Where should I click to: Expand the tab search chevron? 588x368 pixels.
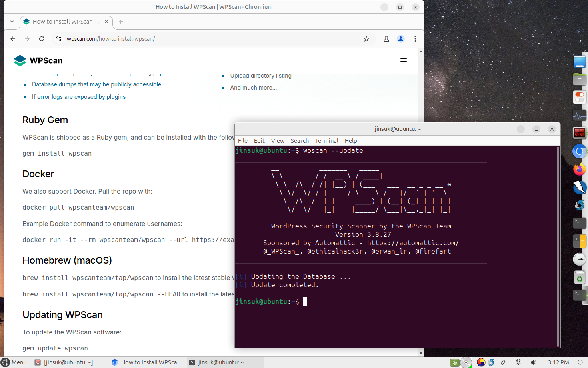(x=12, y=22)
